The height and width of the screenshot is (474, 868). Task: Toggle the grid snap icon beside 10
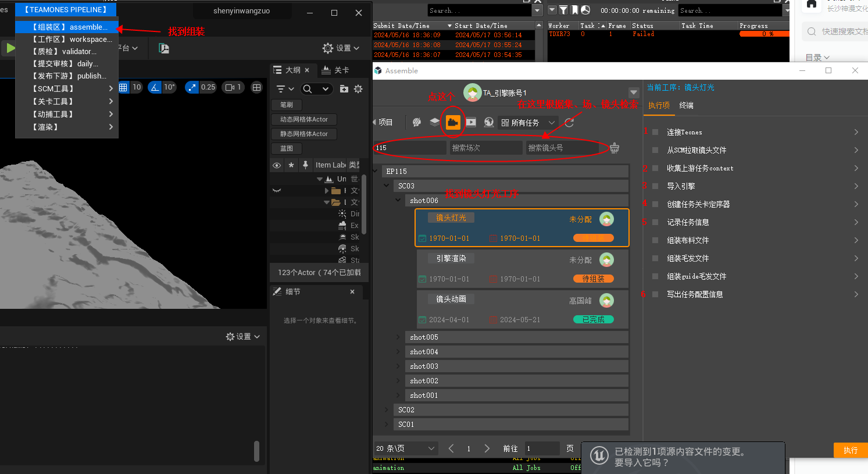tap(123, 87)
